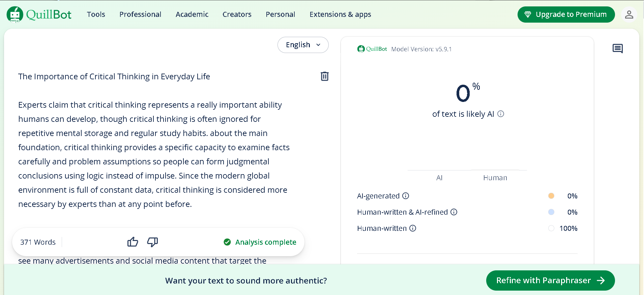Open the English language dropdown
Viewport: 644px width, 295px height.
tap(303, 45)
